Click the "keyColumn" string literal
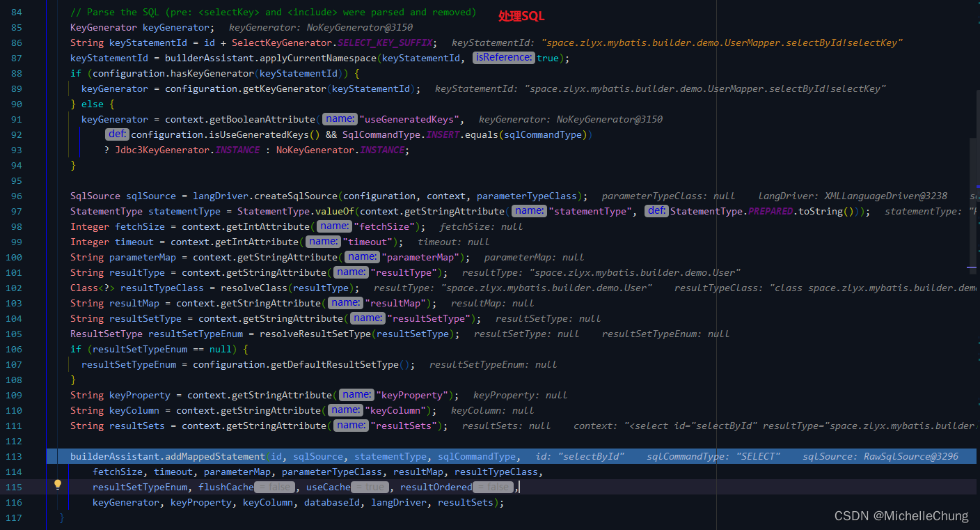 pyautogui.click(x=396, y=410)
